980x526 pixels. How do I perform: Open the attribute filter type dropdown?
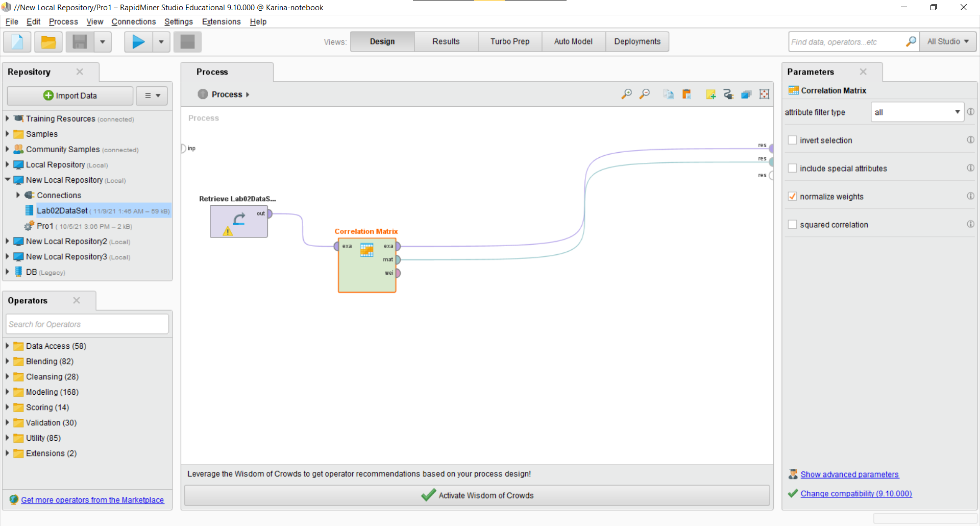click(917, 112)
